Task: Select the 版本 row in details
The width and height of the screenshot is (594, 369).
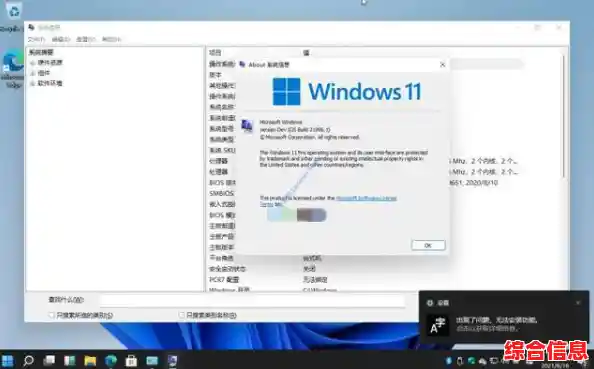Action: pyautogui.click(x=216, y=75)
